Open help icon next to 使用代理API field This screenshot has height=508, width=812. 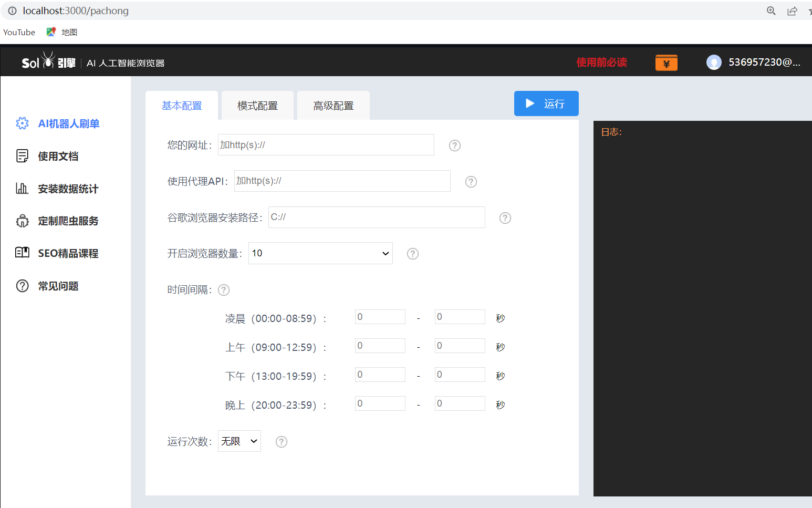[x=471, y=182]
